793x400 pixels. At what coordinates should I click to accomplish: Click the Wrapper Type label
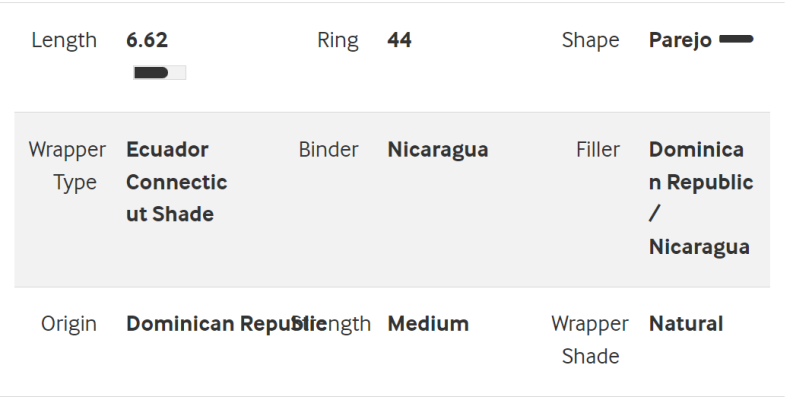point(67,166)
